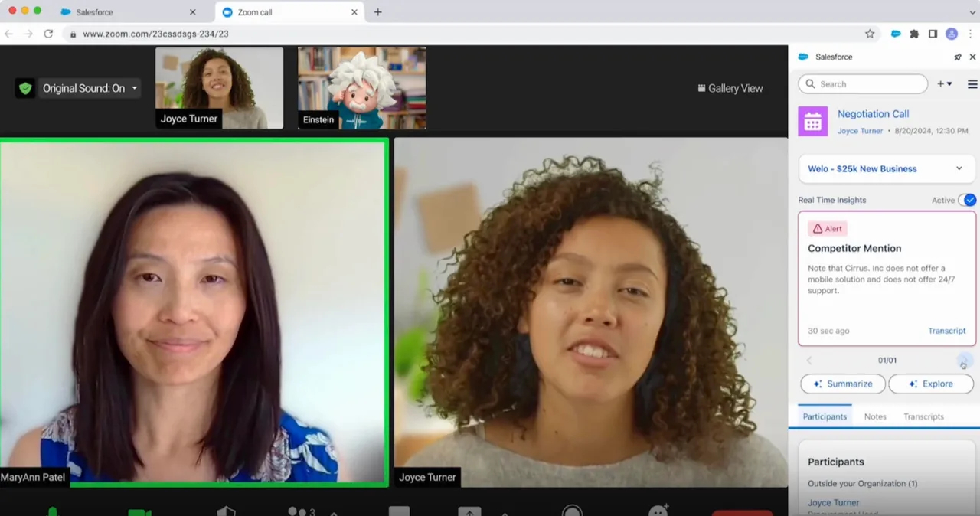Viewport: 980px width, 516px height.
Task: Click the magnifier icon in Salesforce search
Action: (x=810, y=84)
